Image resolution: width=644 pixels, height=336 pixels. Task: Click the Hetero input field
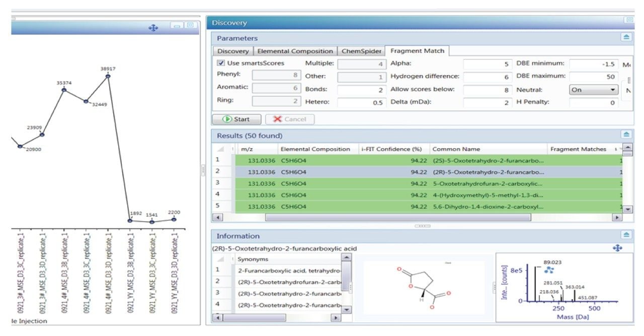(361, 103)
